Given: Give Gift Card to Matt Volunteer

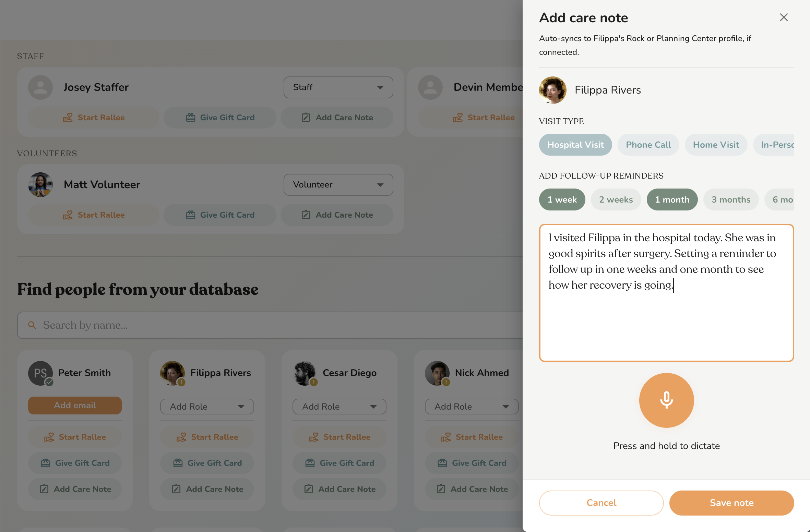Looking at the screenshot, I should tap(220, 215).
